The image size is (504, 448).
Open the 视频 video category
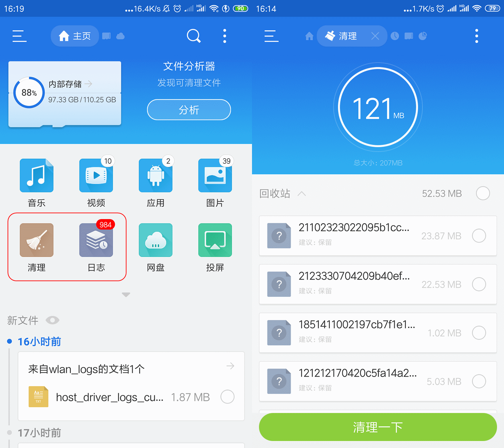[96, 175]
